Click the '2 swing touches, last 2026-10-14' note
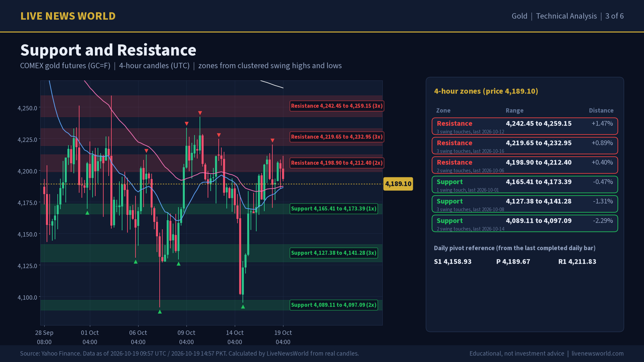 (x=470, y=229)
